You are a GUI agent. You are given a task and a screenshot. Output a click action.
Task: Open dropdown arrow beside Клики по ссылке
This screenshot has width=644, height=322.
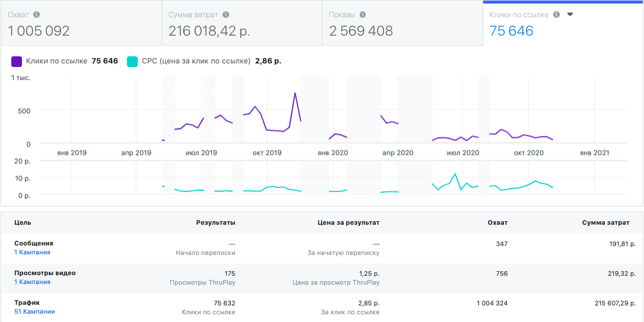coord(570,14)
